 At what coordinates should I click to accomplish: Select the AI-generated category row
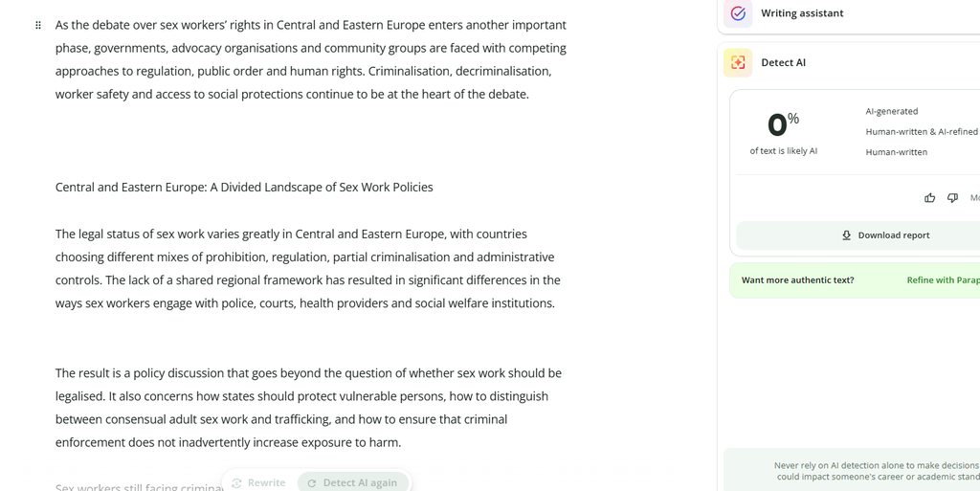tap(891, 111)
